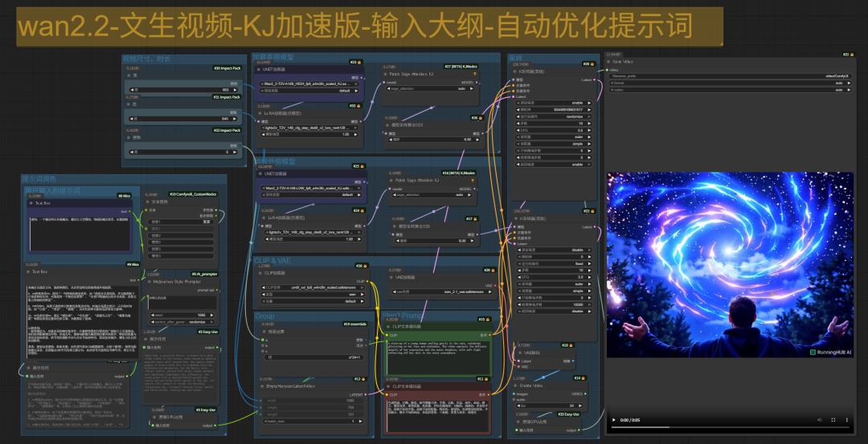
Task: Open the euler sampler dropdown in first KSampler
Action: click(x=554, y=136)
